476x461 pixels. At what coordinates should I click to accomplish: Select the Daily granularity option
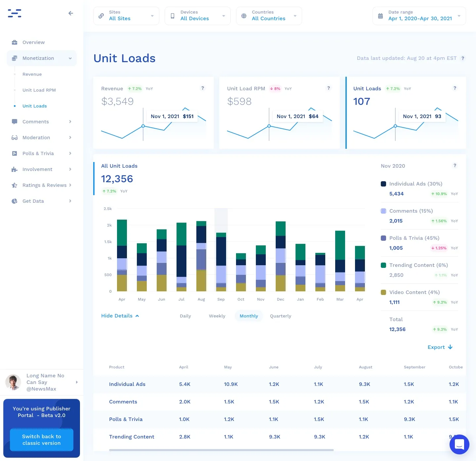[185, 316]
